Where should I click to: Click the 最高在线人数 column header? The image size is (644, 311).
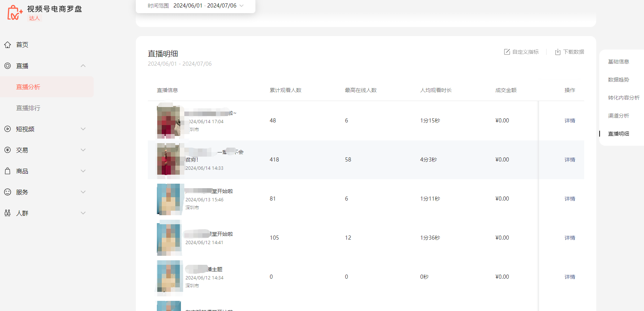tap(361, 90)
